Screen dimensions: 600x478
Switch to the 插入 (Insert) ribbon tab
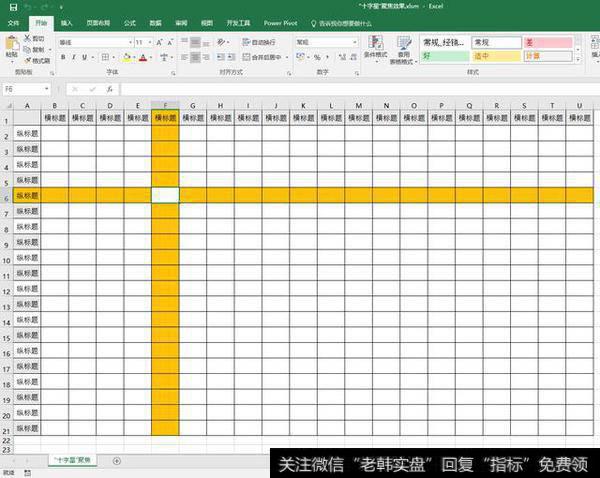tap(66, 21)
